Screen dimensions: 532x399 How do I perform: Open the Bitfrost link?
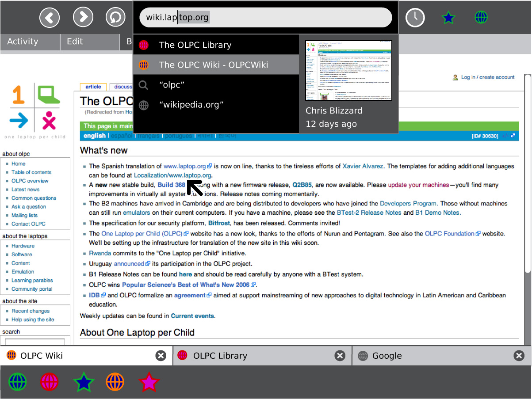click(x=219, y=223)
